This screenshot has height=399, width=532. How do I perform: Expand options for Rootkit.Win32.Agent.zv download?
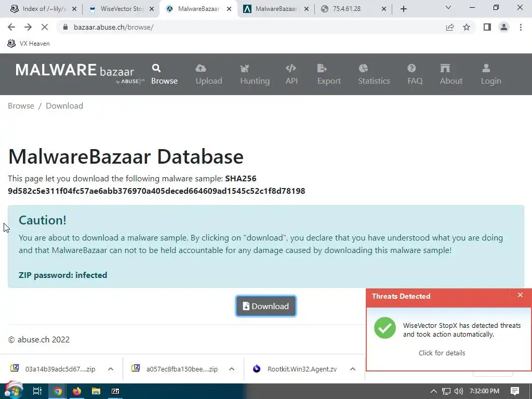click(353, 369)
